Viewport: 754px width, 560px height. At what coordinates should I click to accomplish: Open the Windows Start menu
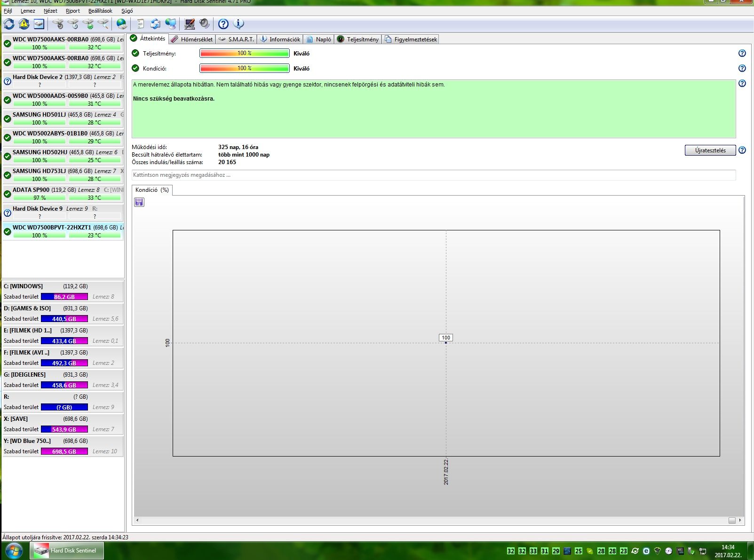(14, 551)
